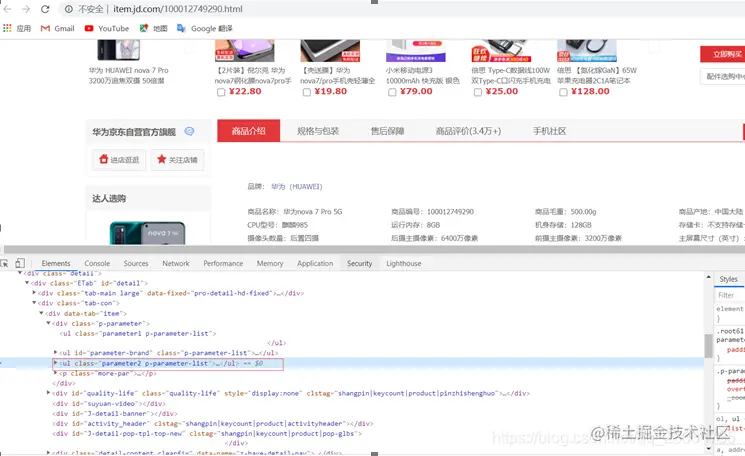Screen dimensions: 745x456
Task: Switch to DevTools Memory tab
Action: [x=270, y=263]
